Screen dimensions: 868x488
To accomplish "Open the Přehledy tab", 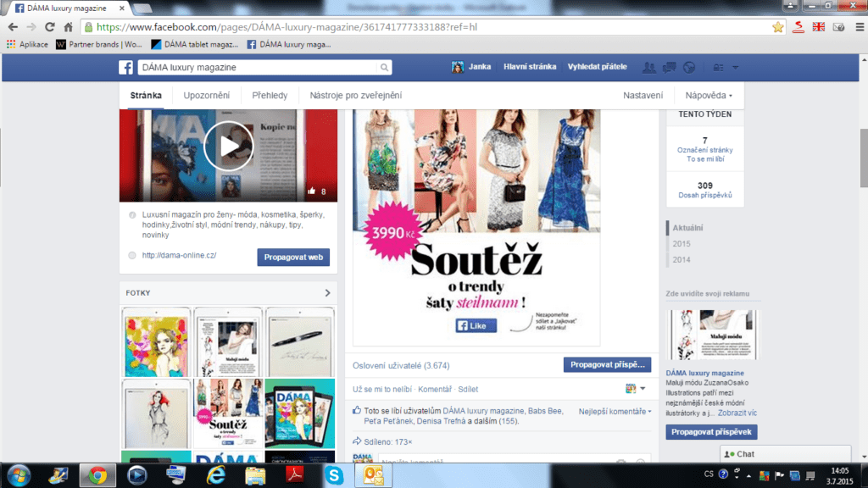I will click(x=270, y=96).
